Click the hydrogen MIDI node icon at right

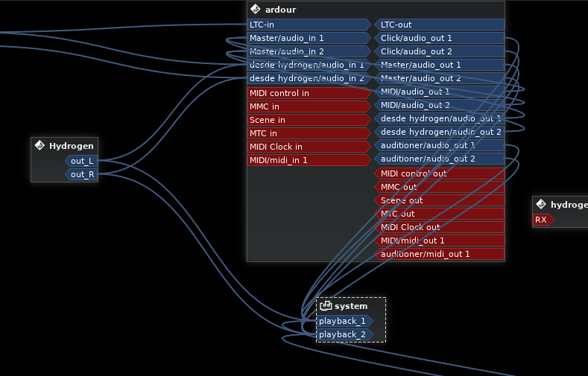pyautogui.click(x=541, y=205)
